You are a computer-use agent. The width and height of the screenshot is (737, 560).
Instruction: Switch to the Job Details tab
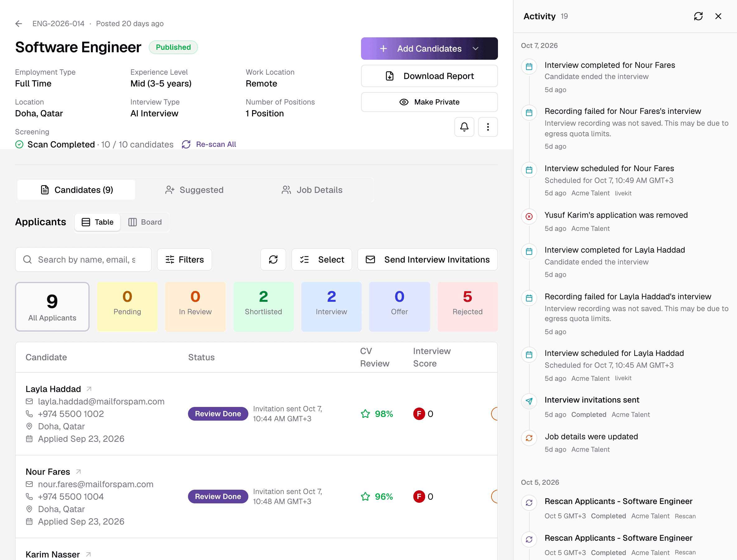pyautogui.click(x=312, y=190)
